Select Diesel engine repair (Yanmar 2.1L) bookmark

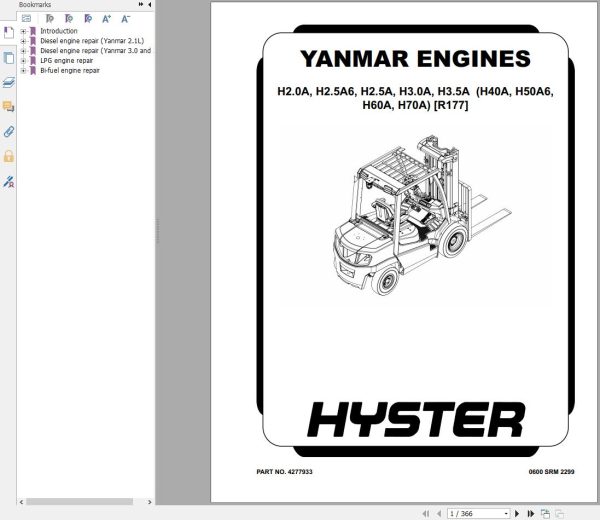point(92,41)
